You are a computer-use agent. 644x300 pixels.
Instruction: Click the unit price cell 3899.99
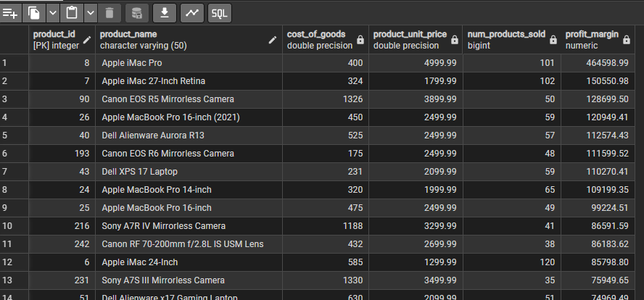tap(416, 99)
